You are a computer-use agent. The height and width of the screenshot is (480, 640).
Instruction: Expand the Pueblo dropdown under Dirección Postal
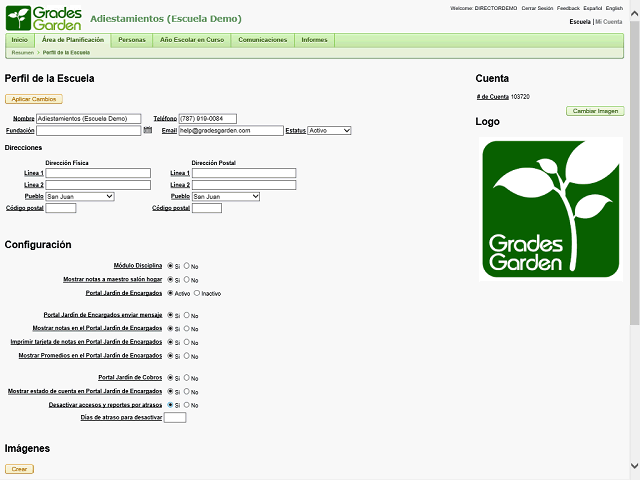tap(226, 197)
